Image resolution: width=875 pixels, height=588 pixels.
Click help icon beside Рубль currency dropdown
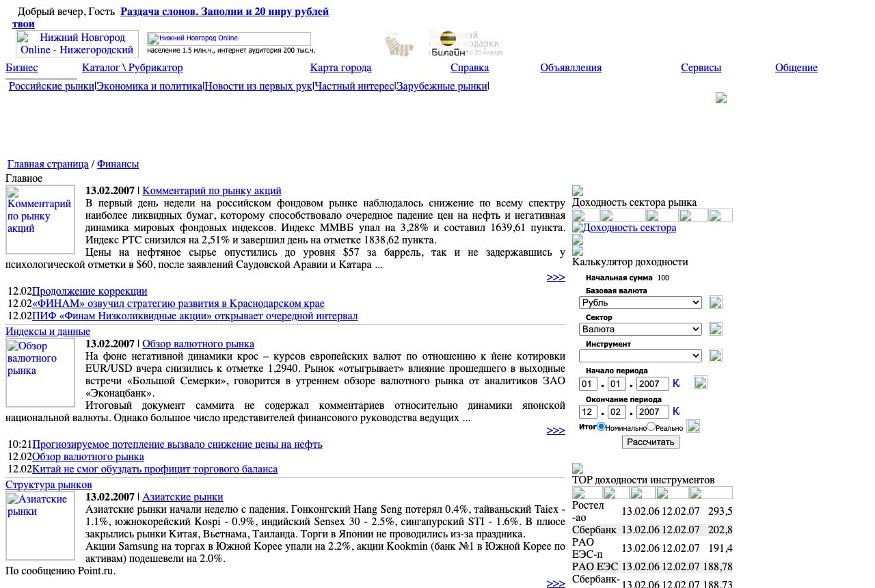pyautogui.click(x=716, y=302)
